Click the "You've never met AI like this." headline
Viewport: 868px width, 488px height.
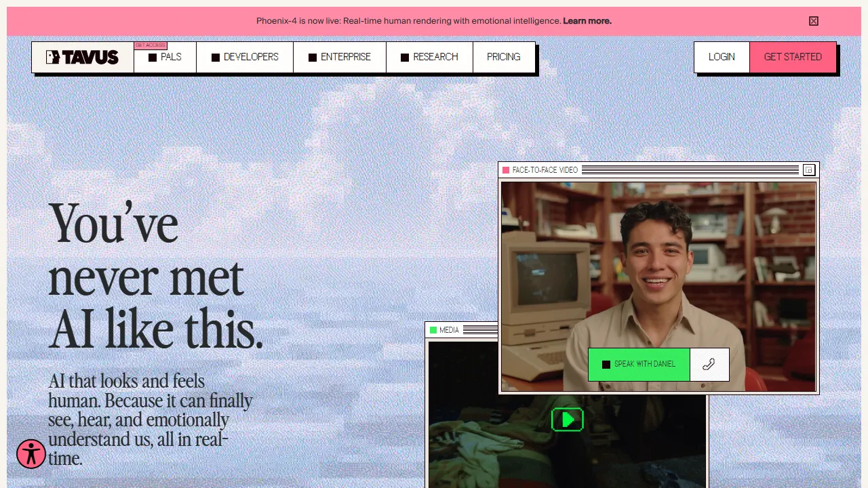pyautogui.click(x=156, y=276)
